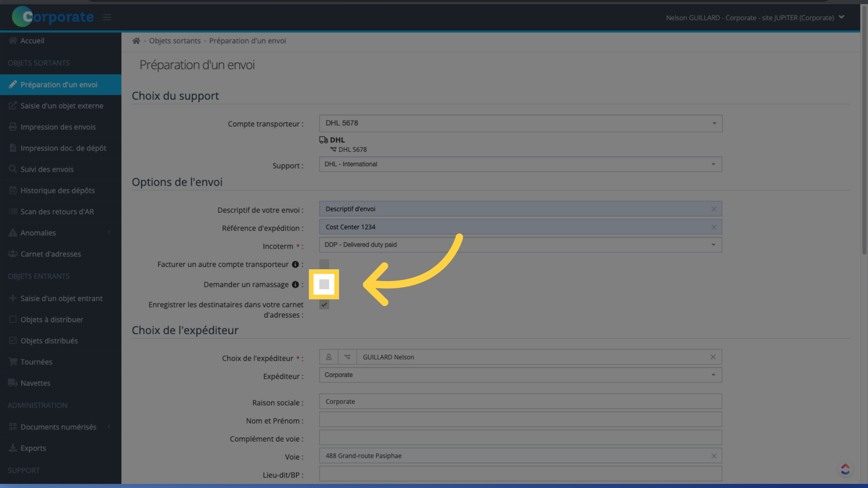Open Objets sortants breadcrumb link
Screen dimensions: 868x488
pyautogui.click(x=175, y=41)
